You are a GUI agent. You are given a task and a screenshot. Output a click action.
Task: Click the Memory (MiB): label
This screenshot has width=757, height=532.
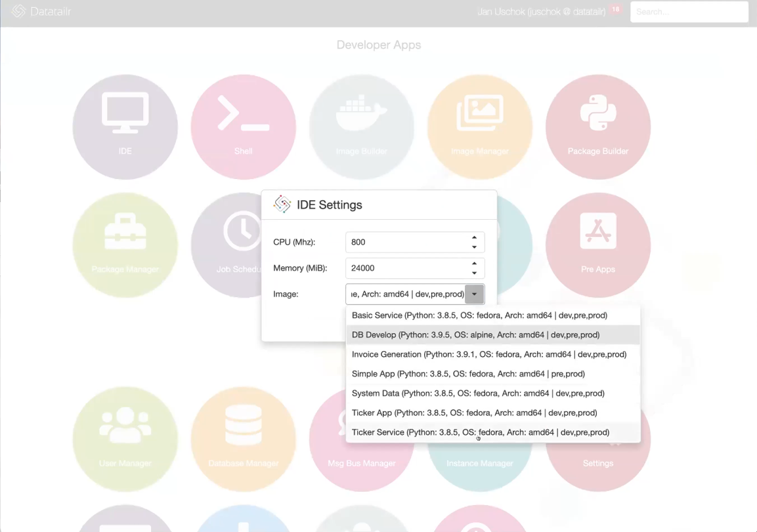[x=300, y=268]
